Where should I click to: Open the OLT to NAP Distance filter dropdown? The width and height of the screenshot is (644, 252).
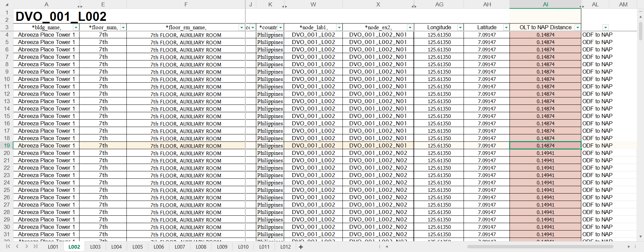coord(578,28)
